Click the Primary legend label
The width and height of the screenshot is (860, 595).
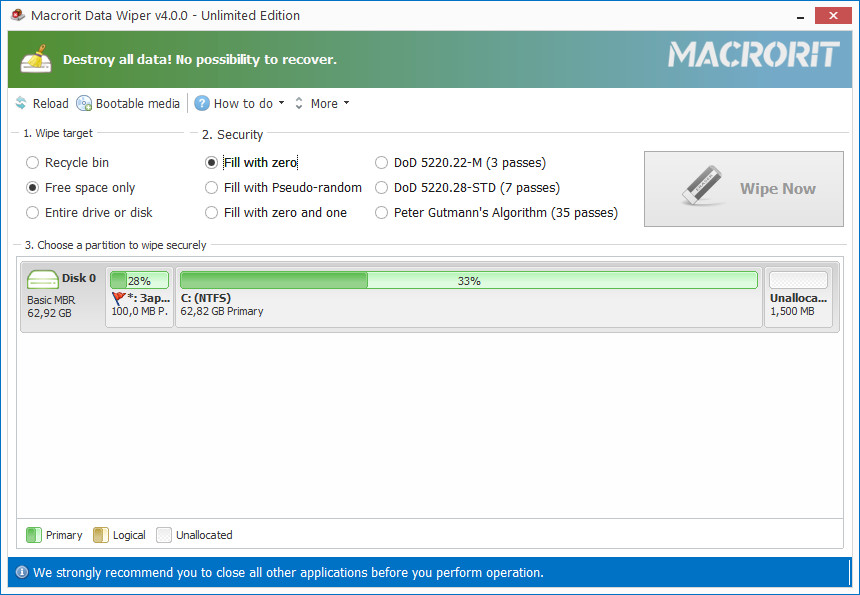(x=64, y=535)
